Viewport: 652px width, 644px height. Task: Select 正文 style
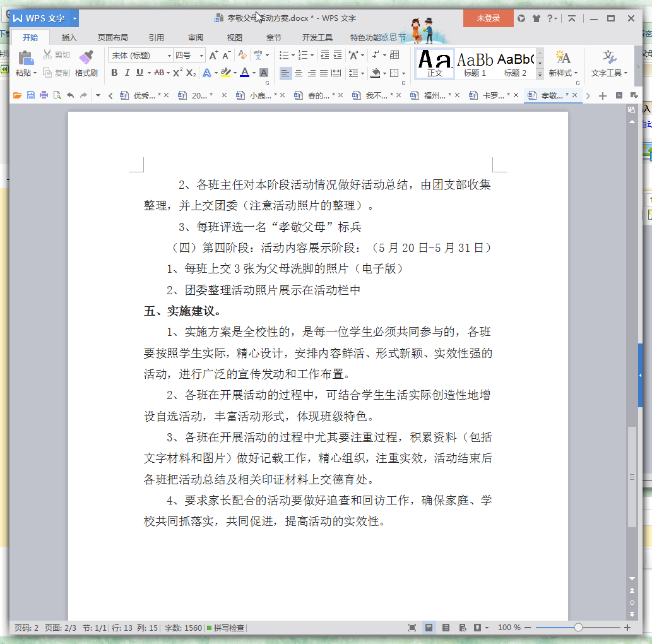point(434,64)
